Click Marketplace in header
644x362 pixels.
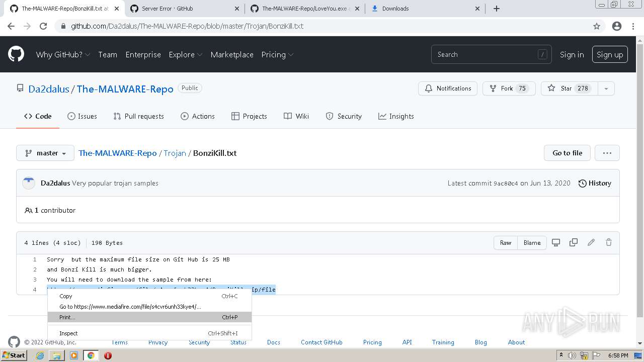pyautogui.click(x=232, y=54)
